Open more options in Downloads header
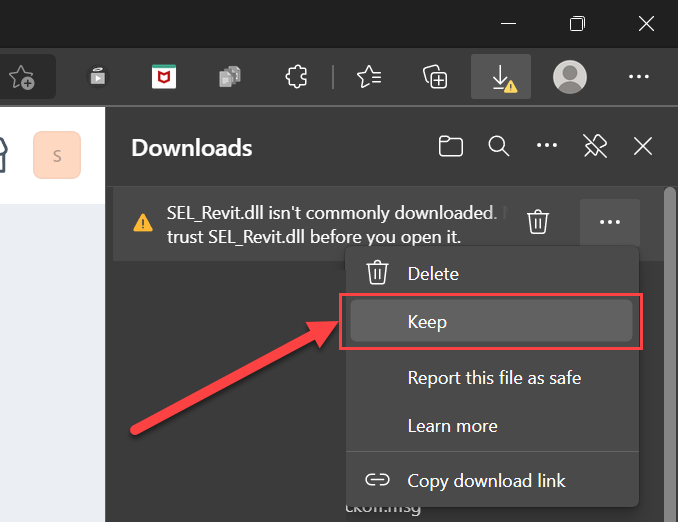Screen dimensions: 678x522 [547, 145]
